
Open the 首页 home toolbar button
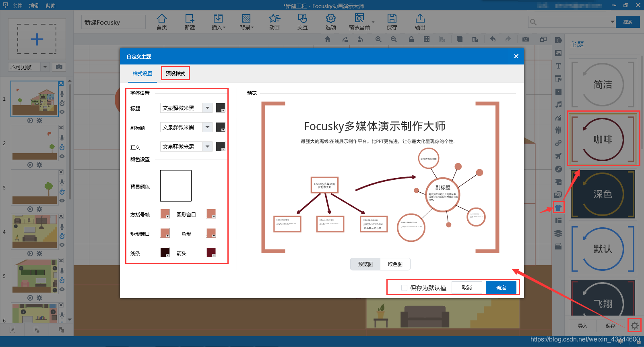pos(161,22)
